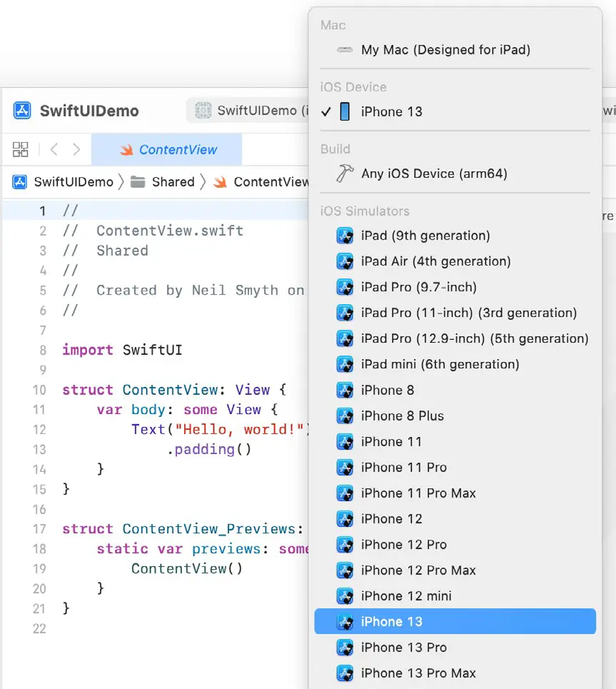This screenshot has height=689, width=616.
Task: Click the simulator icon for iPhone 11 Pro
Action: [x=345, y=467]
